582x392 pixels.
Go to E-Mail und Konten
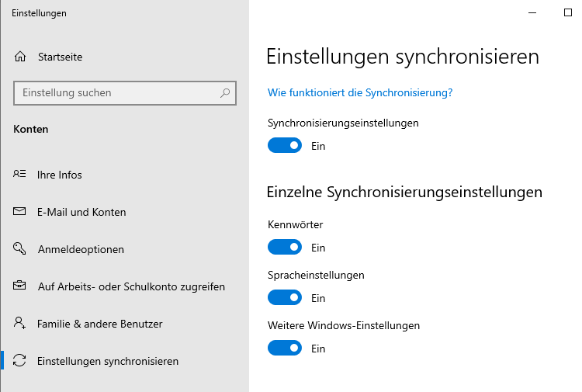(x=81, y=212)
